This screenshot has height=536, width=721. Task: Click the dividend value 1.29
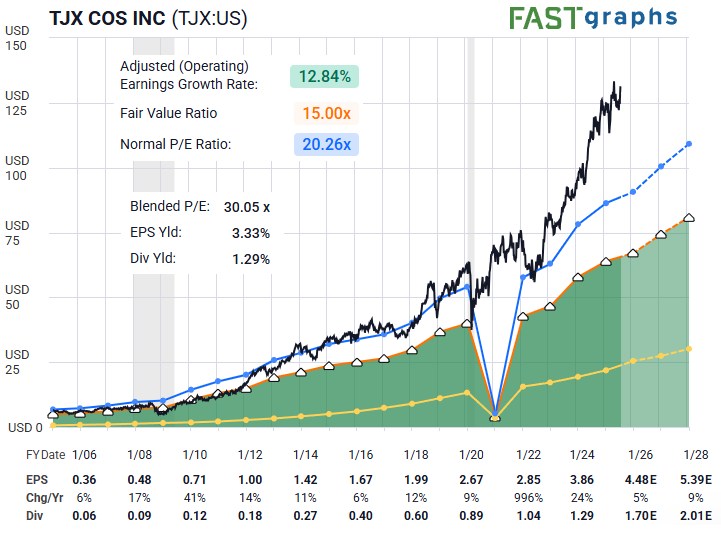[x=582, y=516]
